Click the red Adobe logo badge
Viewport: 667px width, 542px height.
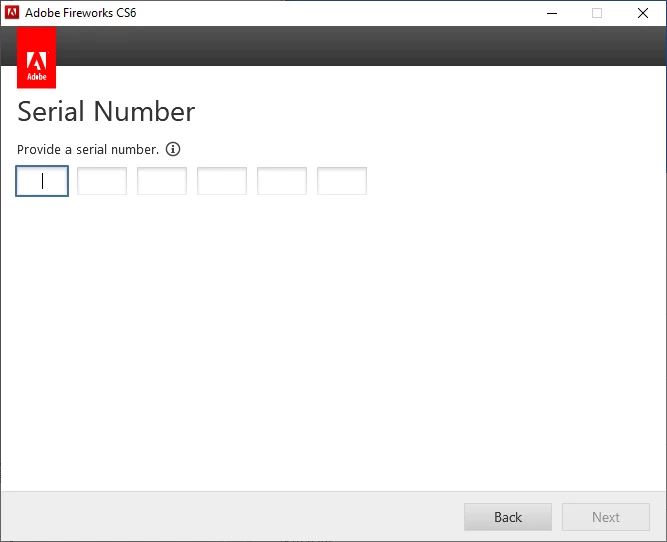coord(37,57)
